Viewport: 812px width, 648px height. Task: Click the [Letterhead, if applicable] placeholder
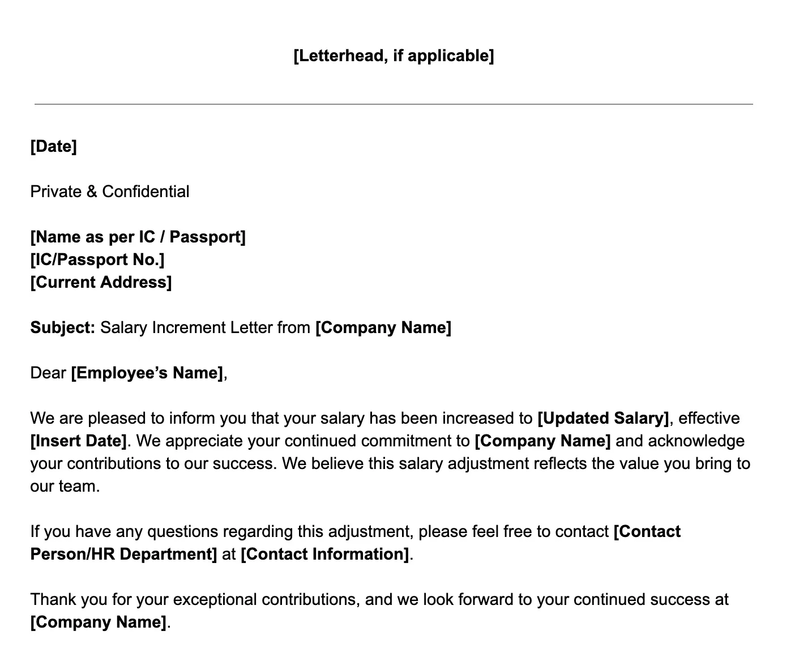click(394, 56)
